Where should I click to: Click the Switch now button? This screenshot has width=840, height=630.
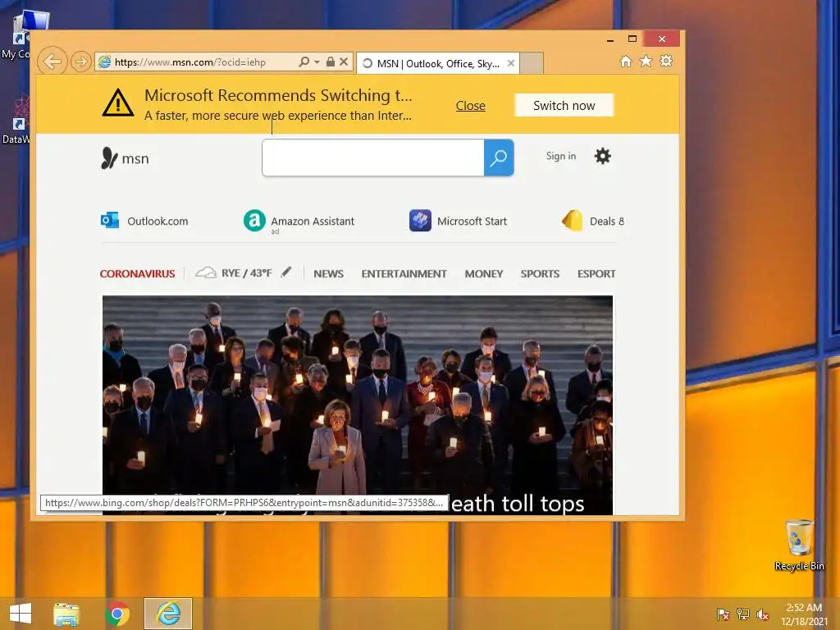point(564,106)
